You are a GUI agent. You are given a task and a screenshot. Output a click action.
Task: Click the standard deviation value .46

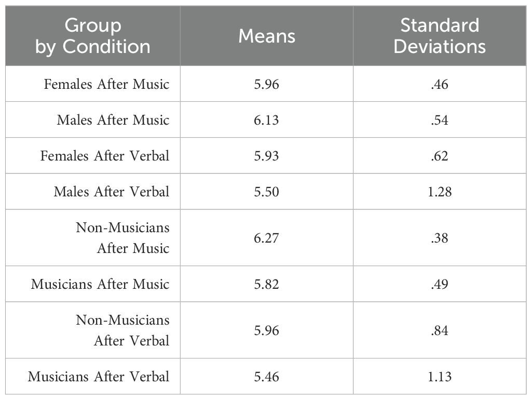click(x=440, y=84)
